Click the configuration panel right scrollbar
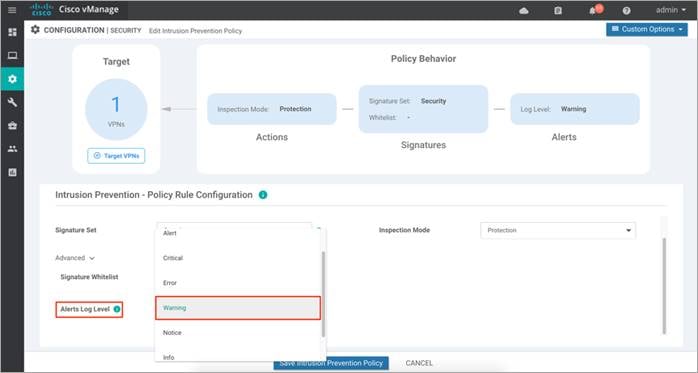698x373 pixels. [664, 286]
